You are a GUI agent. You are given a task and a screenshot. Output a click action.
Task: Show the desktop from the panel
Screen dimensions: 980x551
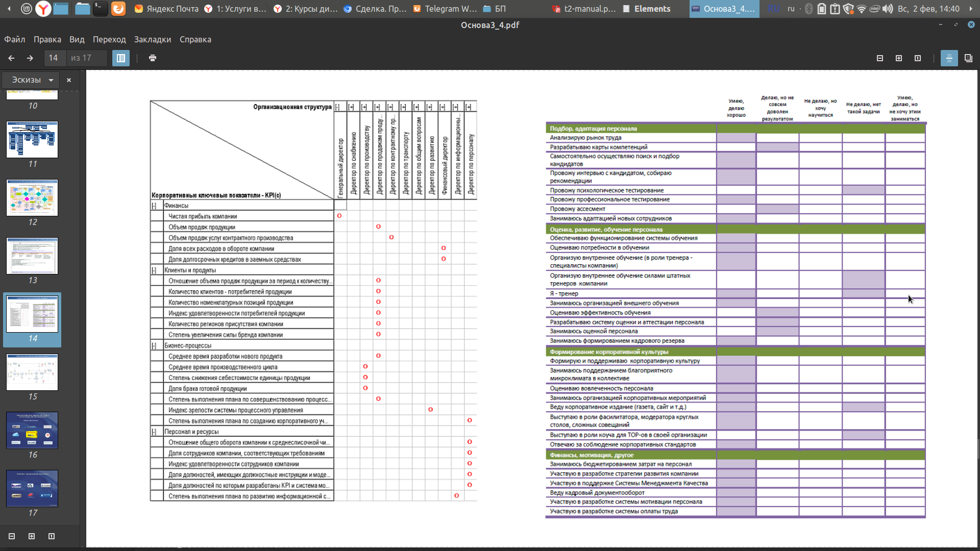tap(61, 9)
